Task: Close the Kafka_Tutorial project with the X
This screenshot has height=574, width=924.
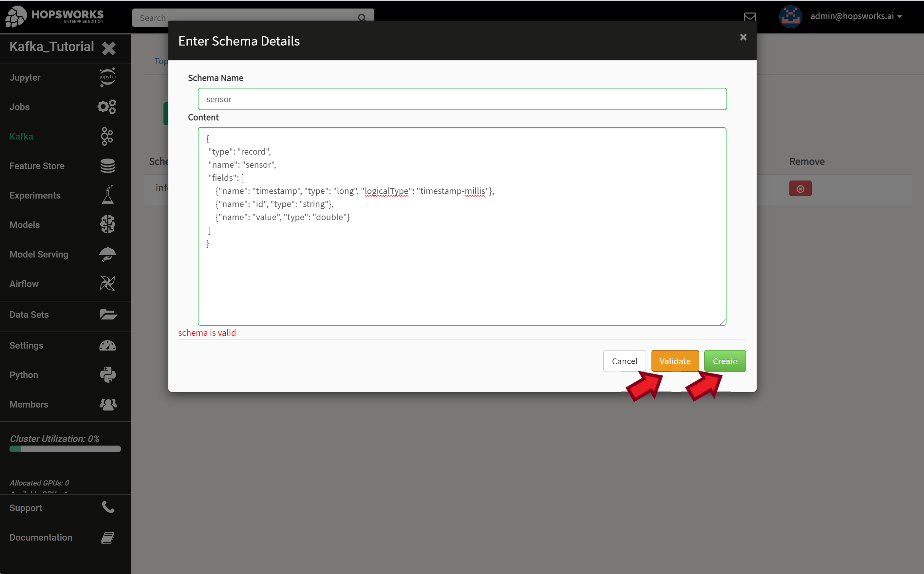Action: tap(108, 48)
